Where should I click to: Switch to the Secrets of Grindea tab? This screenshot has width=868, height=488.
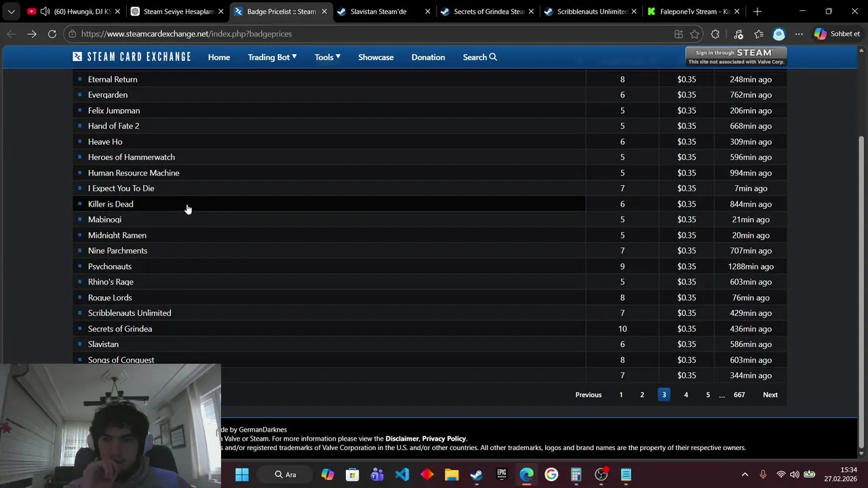488,12
